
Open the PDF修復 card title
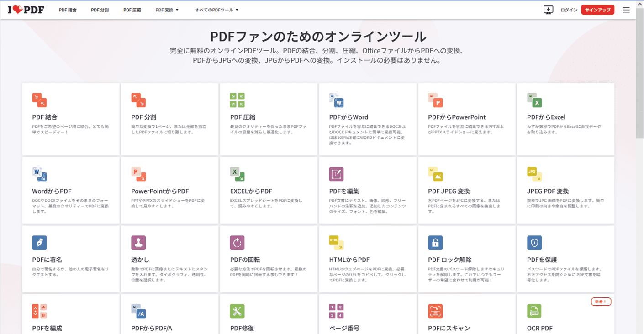click(242, 328)
